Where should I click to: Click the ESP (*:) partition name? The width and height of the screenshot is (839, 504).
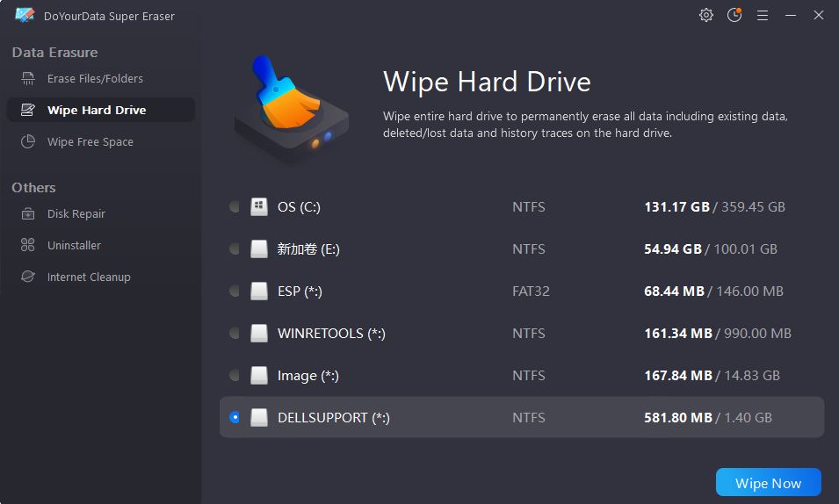pos(300,292)
